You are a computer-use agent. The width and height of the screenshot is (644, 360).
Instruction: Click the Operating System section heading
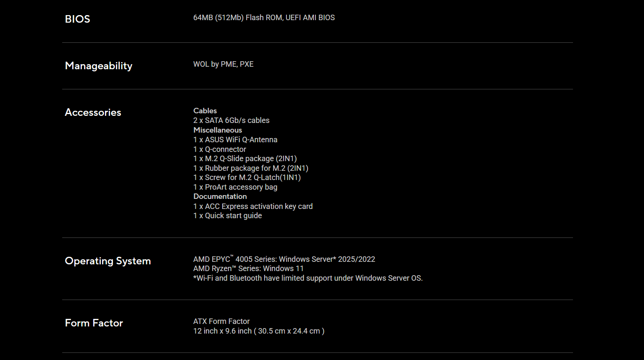tap(108, 261)
